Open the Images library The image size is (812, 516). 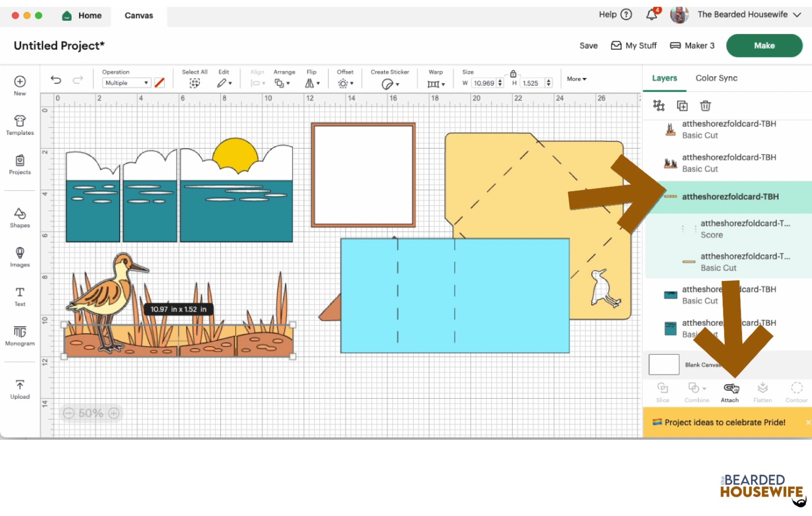tap(20, 257)
